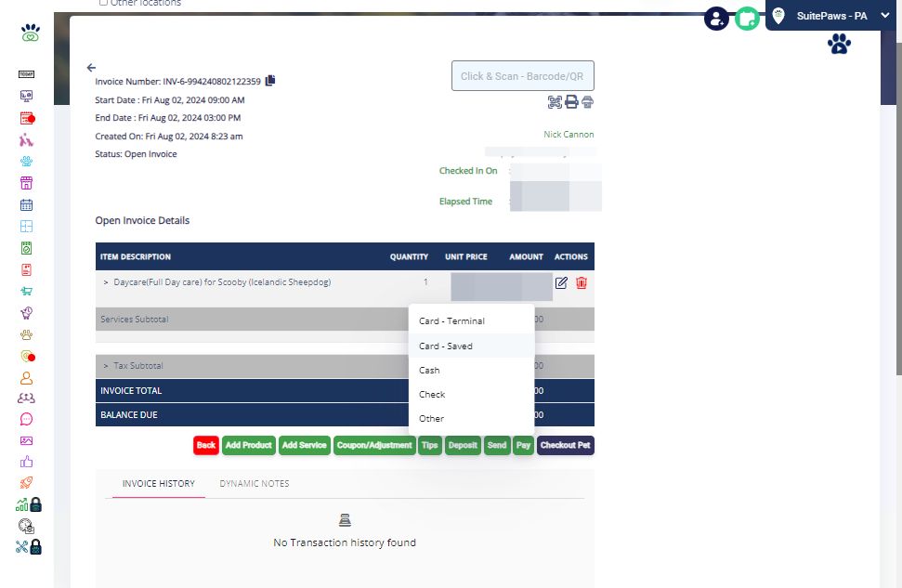Expand the Daycare line item details

pos(106,282)
